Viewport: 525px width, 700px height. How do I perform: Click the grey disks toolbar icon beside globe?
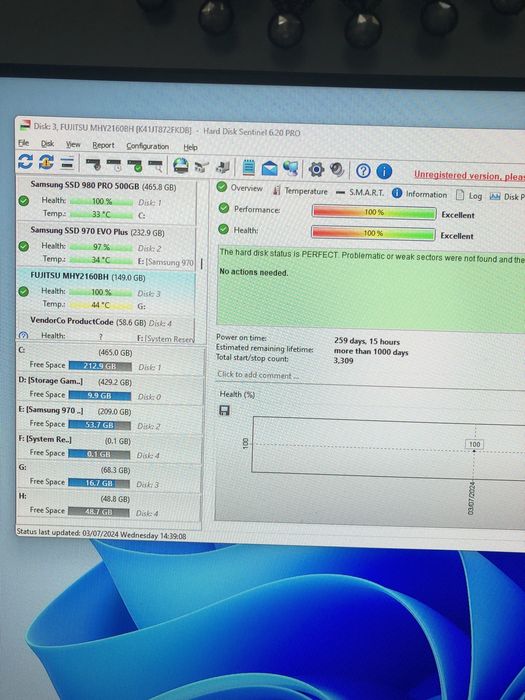[x=202, y=167]
